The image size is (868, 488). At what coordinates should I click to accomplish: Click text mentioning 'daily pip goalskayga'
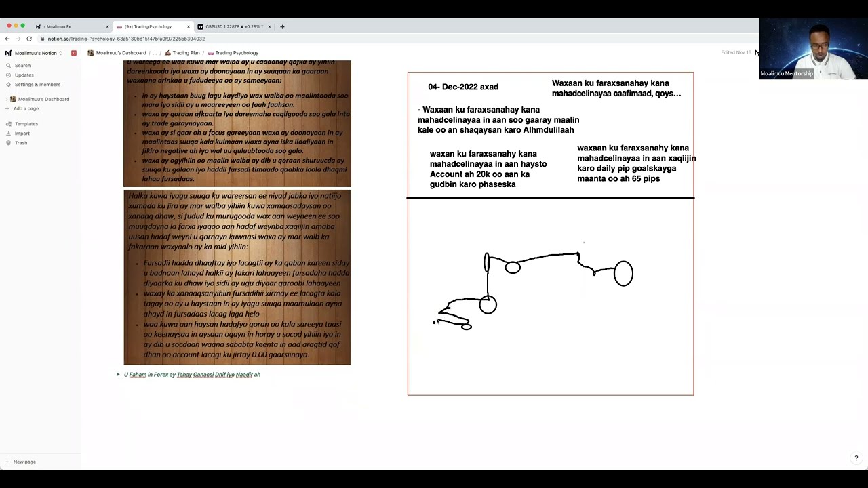click(637, 163)
